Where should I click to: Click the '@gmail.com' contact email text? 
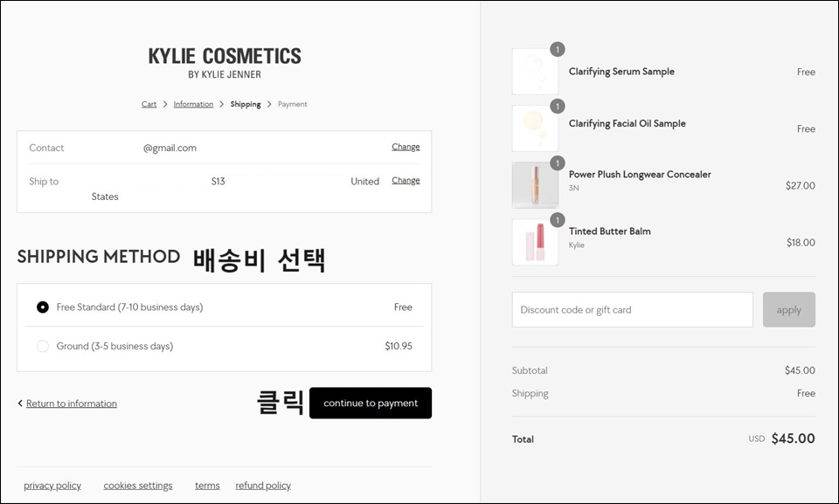click(170, 148)
